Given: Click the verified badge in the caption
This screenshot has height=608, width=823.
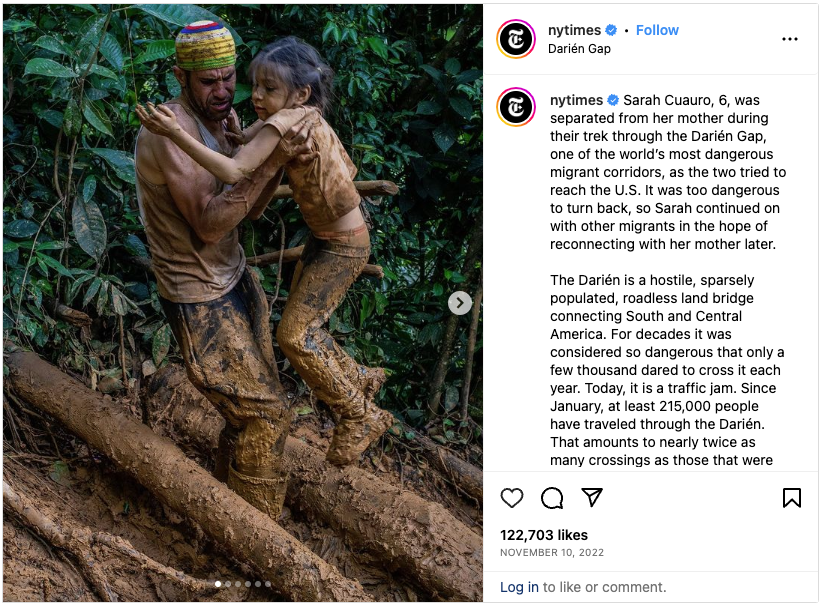Looking at the screenshot, I should [613, 100].
